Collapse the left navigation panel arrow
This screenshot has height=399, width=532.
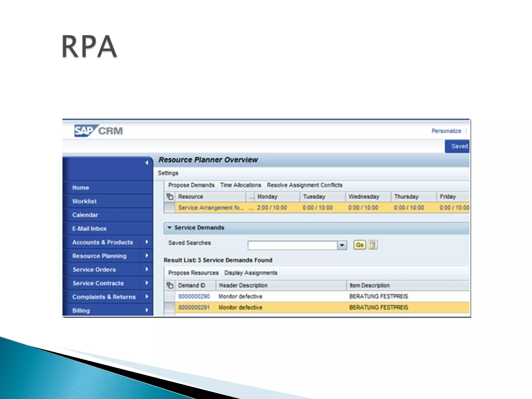click(x=147, y=163)
